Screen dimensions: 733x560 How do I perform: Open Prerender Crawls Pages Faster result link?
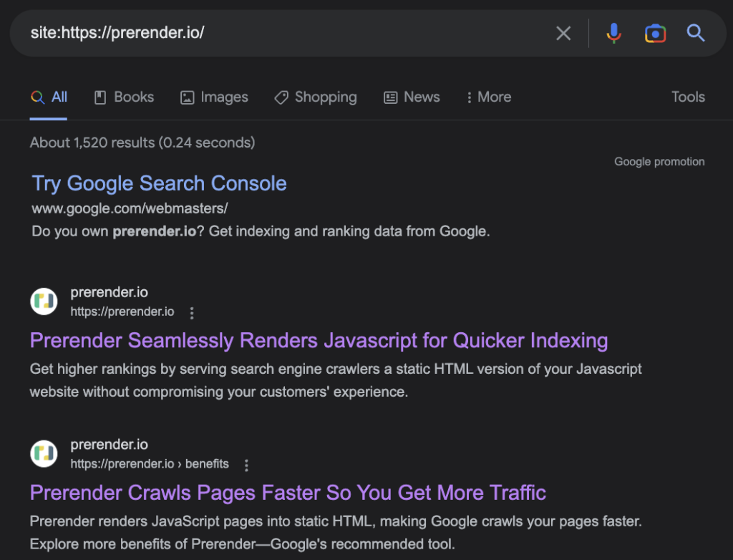coord(288,493)
